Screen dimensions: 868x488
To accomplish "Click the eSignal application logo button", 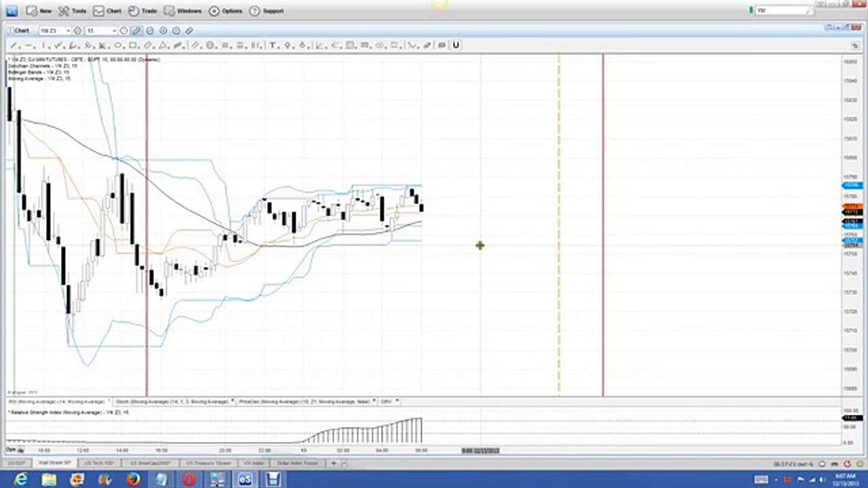I will tap(12, 11).
